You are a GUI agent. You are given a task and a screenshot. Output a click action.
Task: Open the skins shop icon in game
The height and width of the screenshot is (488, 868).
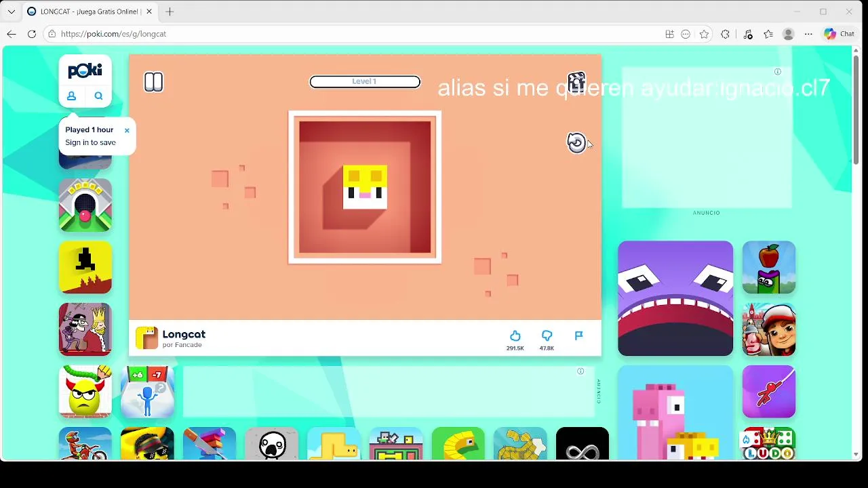tap(576, 82)
